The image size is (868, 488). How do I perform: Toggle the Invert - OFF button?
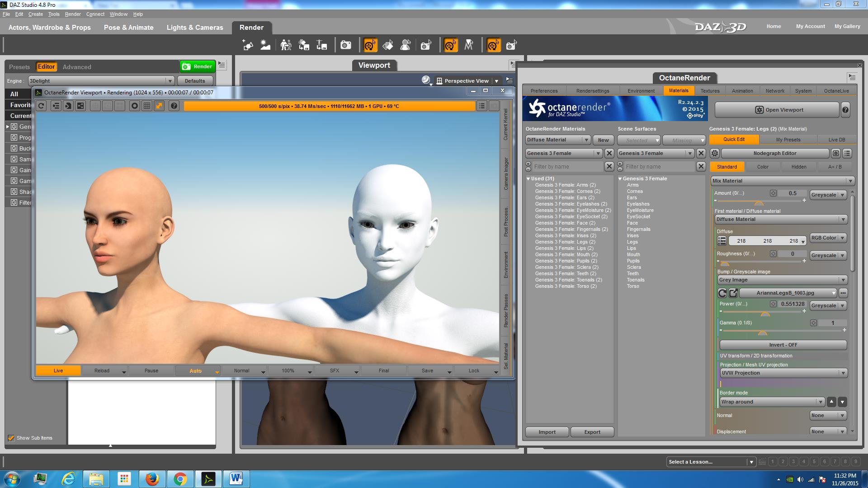click(x=783, y=345)
